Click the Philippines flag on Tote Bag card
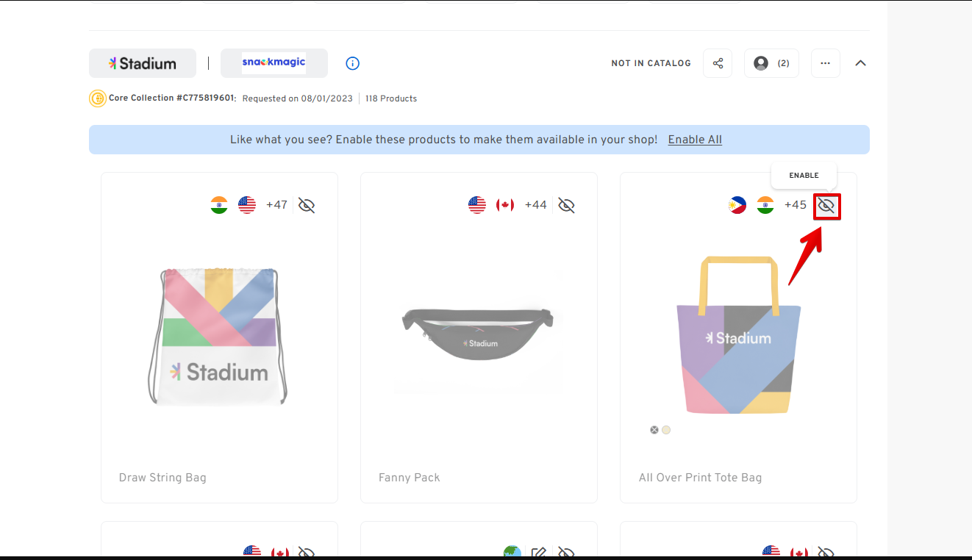The image size is (972, 560). click(x=737, y=205)
